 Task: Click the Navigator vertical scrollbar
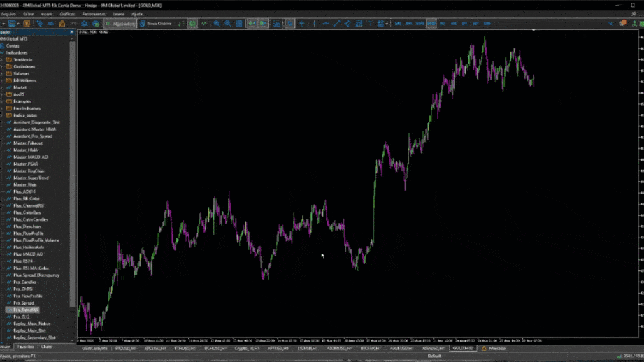(x=72, y=173)
